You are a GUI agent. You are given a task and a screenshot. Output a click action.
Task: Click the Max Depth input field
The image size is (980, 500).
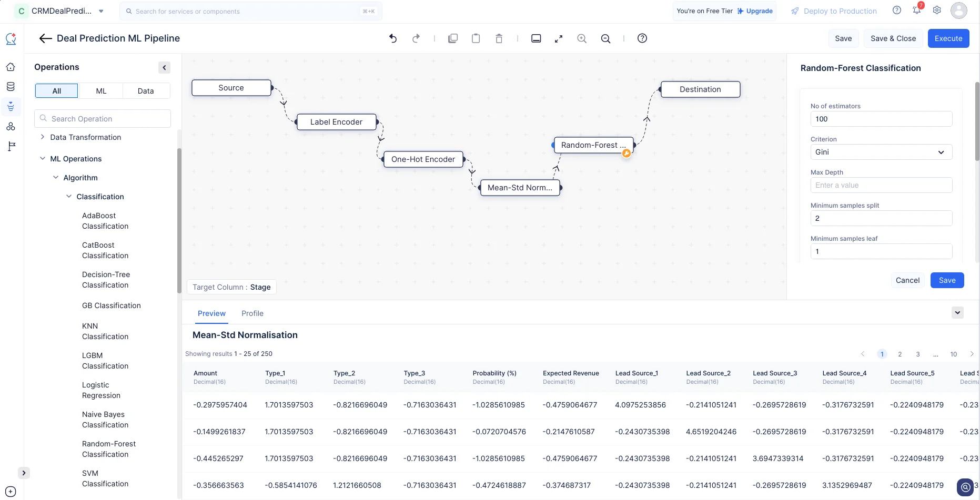point(881,185)
